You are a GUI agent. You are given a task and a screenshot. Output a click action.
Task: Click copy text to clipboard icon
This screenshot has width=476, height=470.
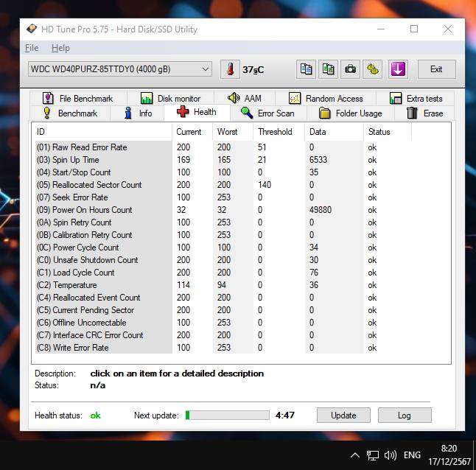[306, 69]
